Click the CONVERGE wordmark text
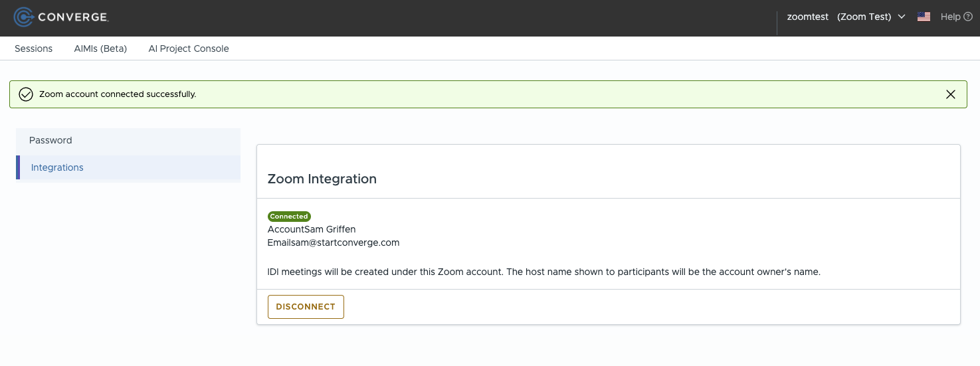980x366 pixels. [x=73, y=17]
